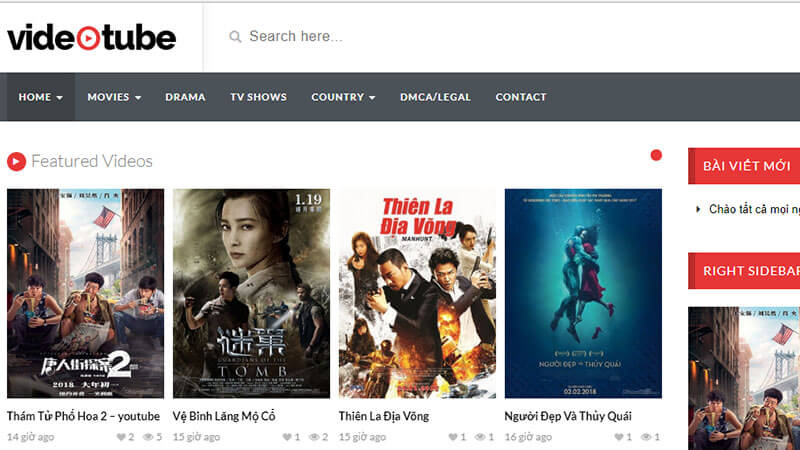This screenshot has height=450, width=800.
Task: Like Người Đẹp Và Thủy Quái heart icon
Action: click(619, 437)
